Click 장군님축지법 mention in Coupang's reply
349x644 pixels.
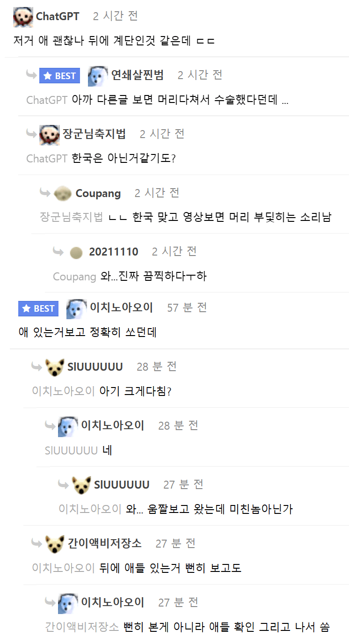pos(71,217)
